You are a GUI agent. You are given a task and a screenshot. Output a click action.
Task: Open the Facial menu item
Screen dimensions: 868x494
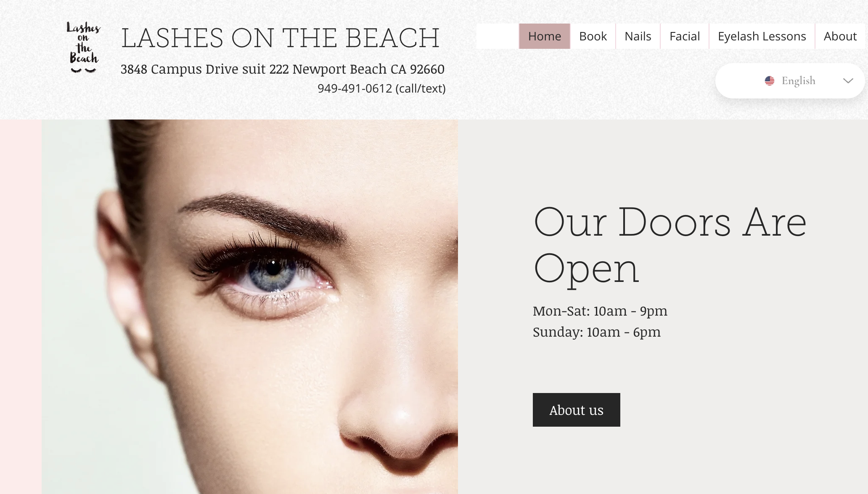pyautogui.click(x=685, y=36)
